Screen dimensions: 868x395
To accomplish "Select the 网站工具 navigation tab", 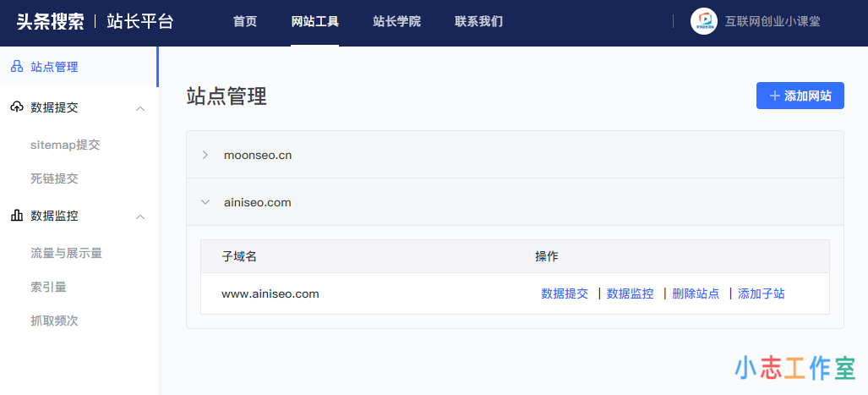I will tap(315, 22).
